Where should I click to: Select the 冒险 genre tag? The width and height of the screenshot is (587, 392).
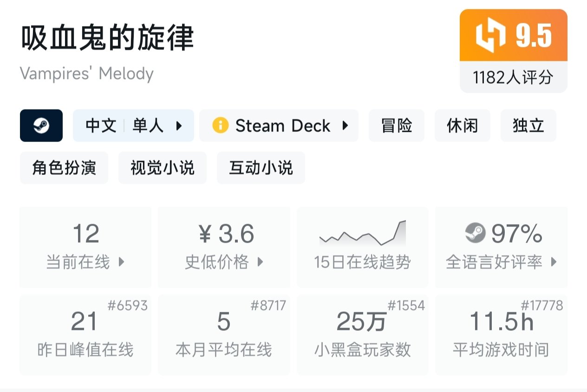pos(397,126)
